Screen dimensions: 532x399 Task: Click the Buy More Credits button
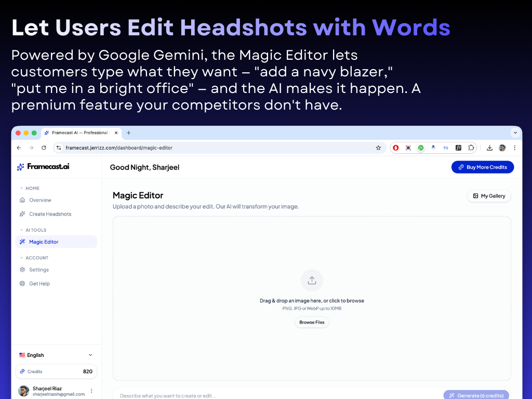click(483, 167)
